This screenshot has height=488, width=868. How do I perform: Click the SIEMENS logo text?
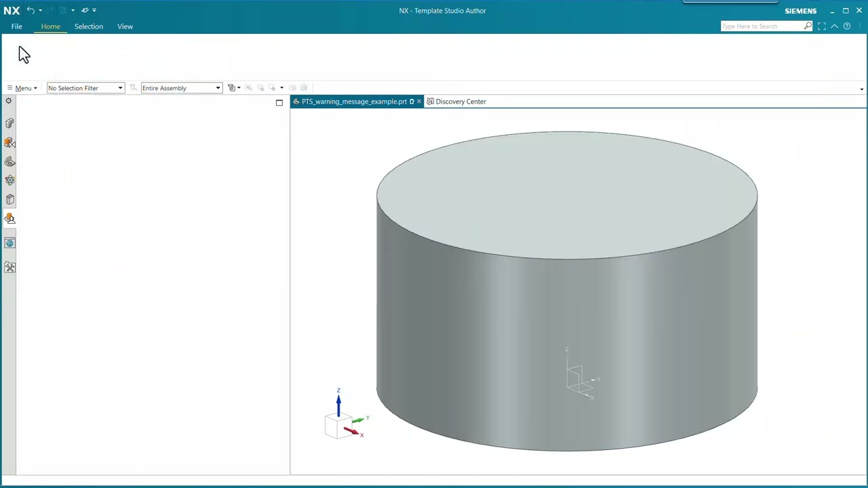(x=800, y=11)
